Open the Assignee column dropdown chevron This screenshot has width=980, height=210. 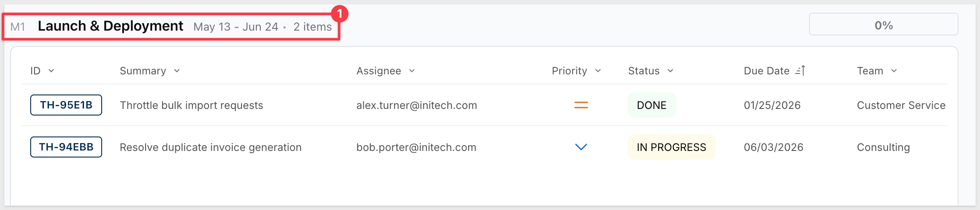412,70
